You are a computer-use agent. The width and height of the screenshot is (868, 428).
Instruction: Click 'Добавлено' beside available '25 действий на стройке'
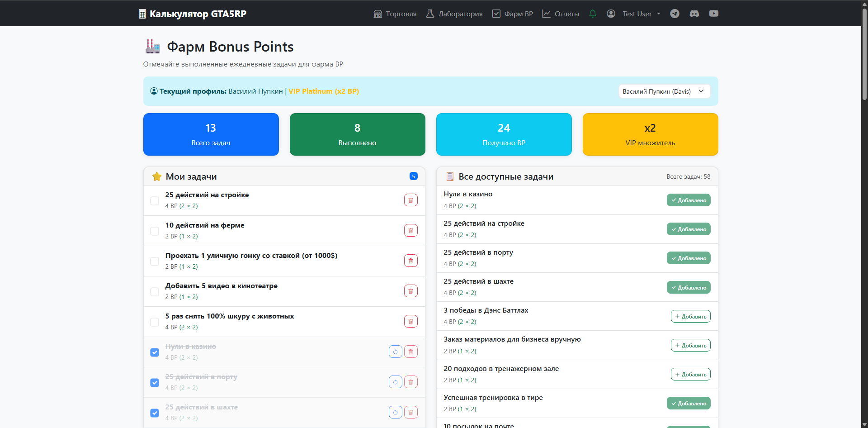pos(689,229)
